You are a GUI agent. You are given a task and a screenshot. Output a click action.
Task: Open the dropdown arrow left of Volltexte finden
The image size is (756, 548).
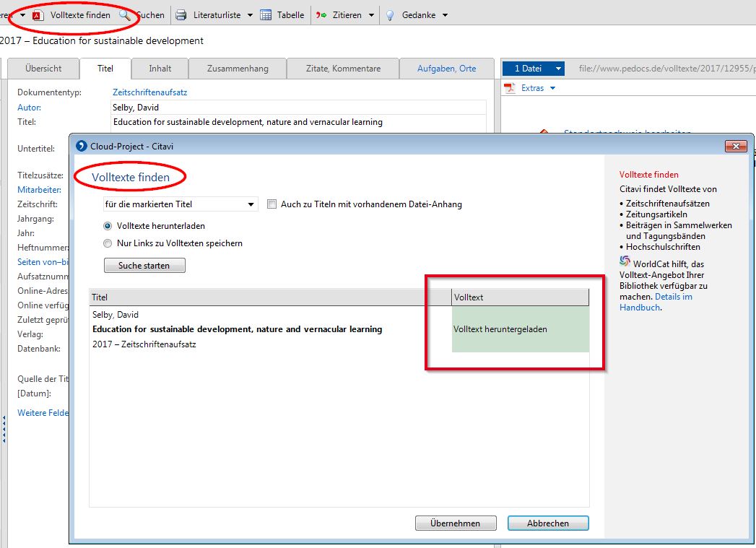22,15
